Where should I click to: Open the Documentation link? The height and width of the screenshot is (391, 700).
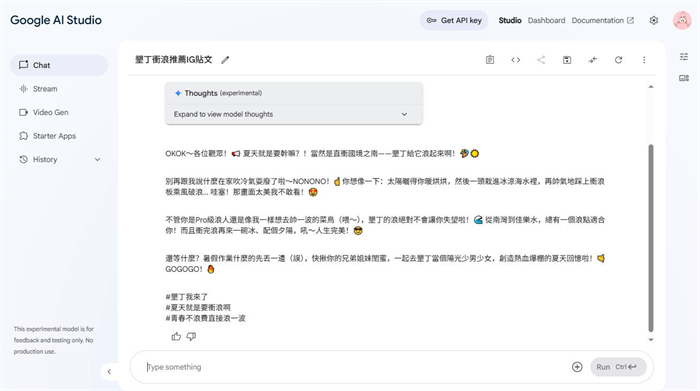603,21
